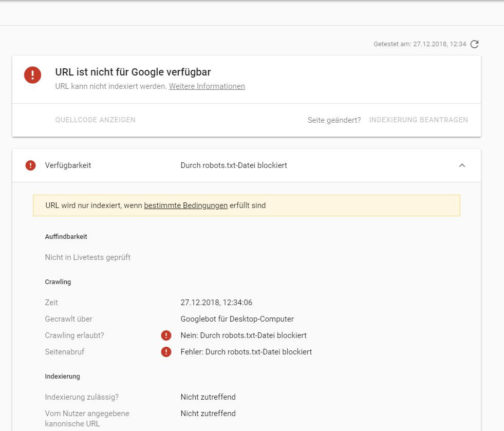Click Durch robots.txt-Datei blockiert status header
Image resolution: width=504 pixels, height=431 pixels.
pyautogui.click(x=234, y=165)
